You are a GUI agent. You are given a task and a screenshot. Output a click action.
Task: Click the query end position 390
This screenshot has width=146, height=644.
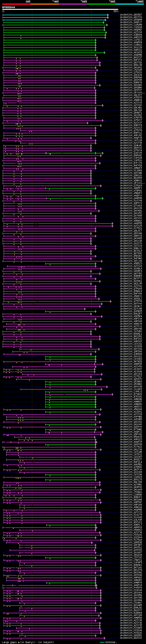point(115,11)
